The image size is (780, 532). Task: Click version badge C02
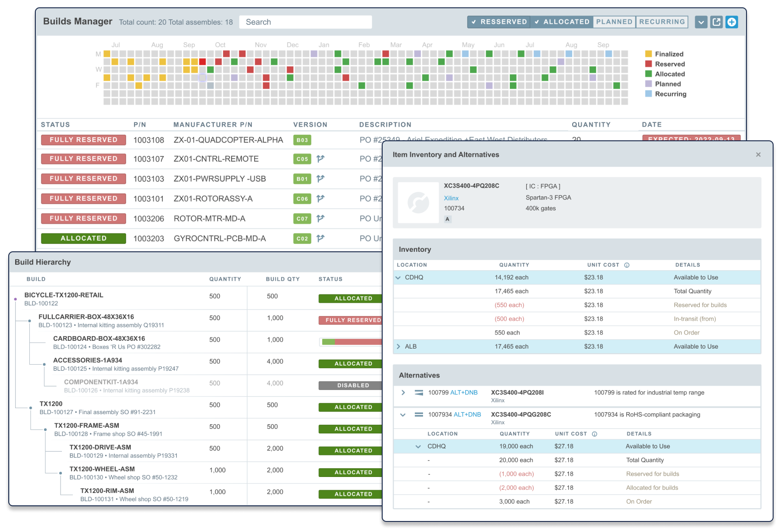[302, 238]
